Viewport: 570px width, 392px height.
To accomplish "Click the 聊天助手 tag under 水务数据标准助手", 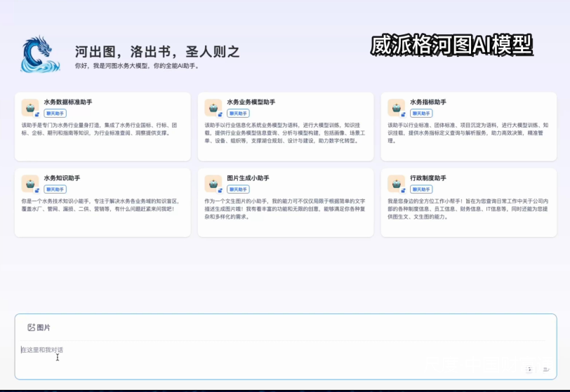I will coord(55,113).
